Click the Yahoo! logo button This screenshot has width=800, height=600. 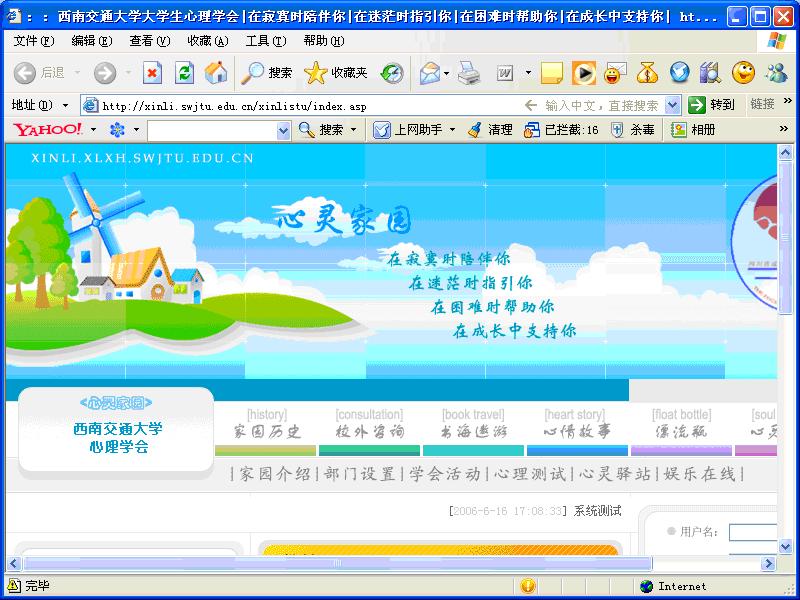point(47,130)
